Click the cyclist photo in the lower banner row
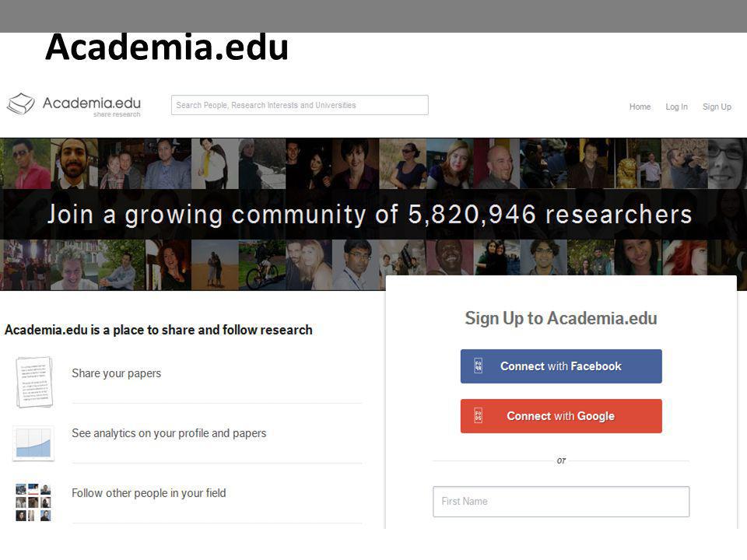Viewport: 747px width, 560px height. click(262, 264)
